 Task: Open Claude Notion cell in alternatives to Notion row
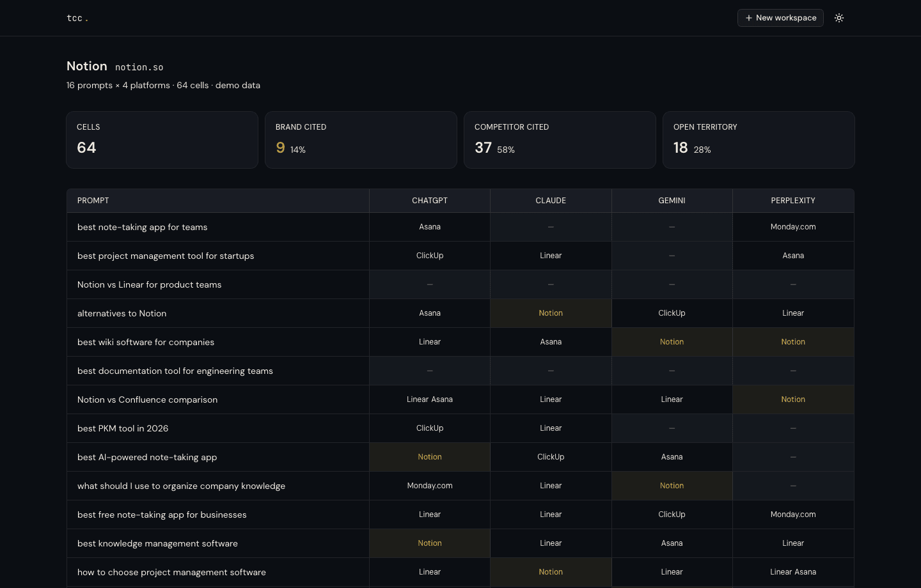551,313
